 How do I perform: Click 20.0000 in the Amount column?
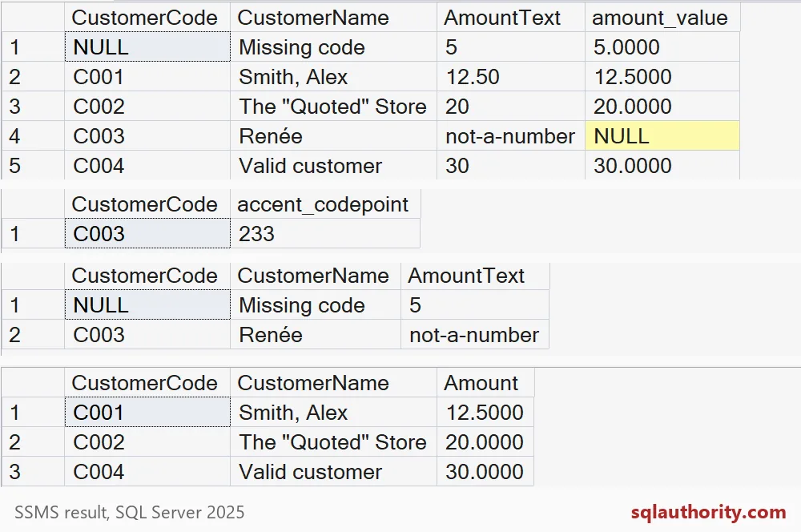tap(485, 442)
